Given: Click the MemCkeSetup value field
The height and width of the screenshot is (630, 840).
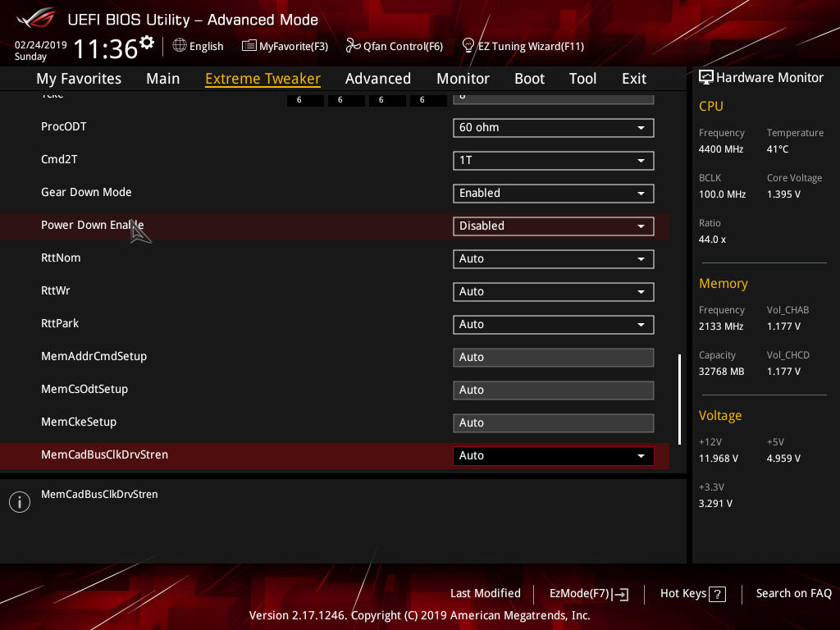Looking at the screenshot, I should coord(554,422).
